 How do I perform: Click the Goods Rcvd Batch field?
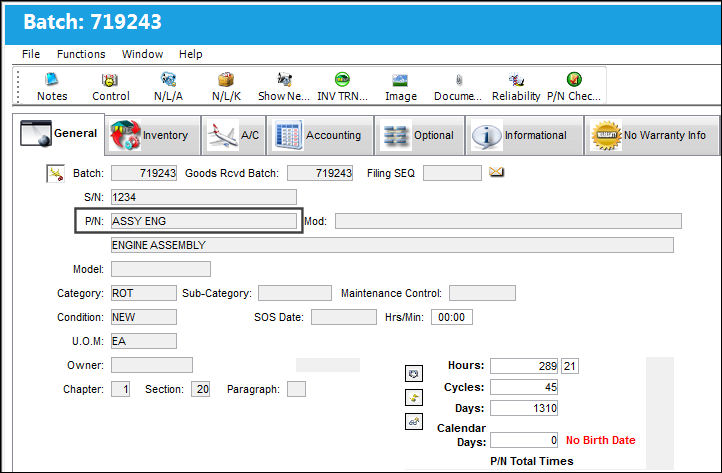click(320, 173)
